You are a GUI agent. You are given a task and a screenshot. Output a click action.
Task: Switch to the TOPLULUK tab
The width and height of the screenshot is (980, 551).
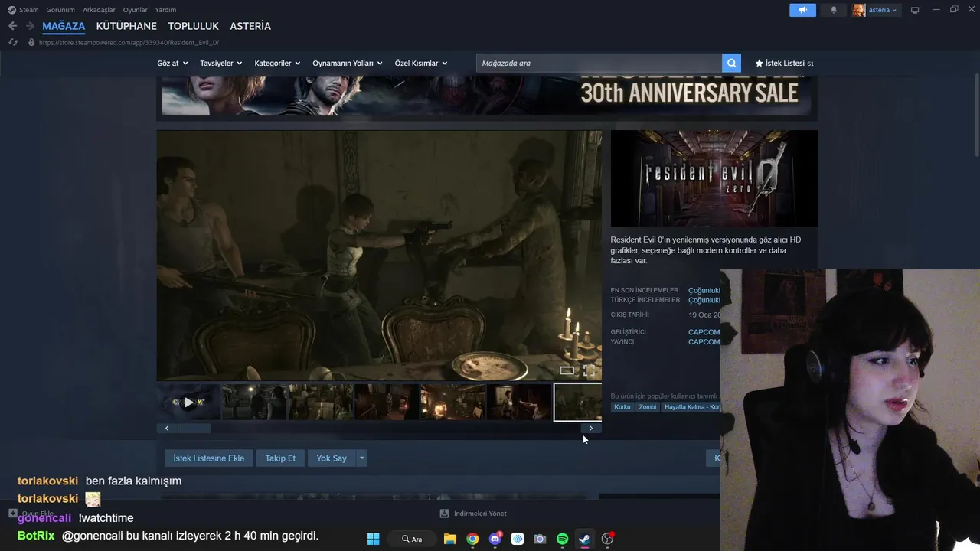(x=194, y=26)
